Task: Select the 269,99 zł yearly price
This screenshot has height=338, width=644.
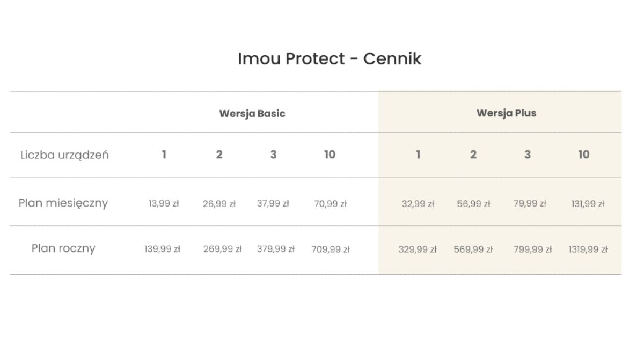Action: point(222,249)
